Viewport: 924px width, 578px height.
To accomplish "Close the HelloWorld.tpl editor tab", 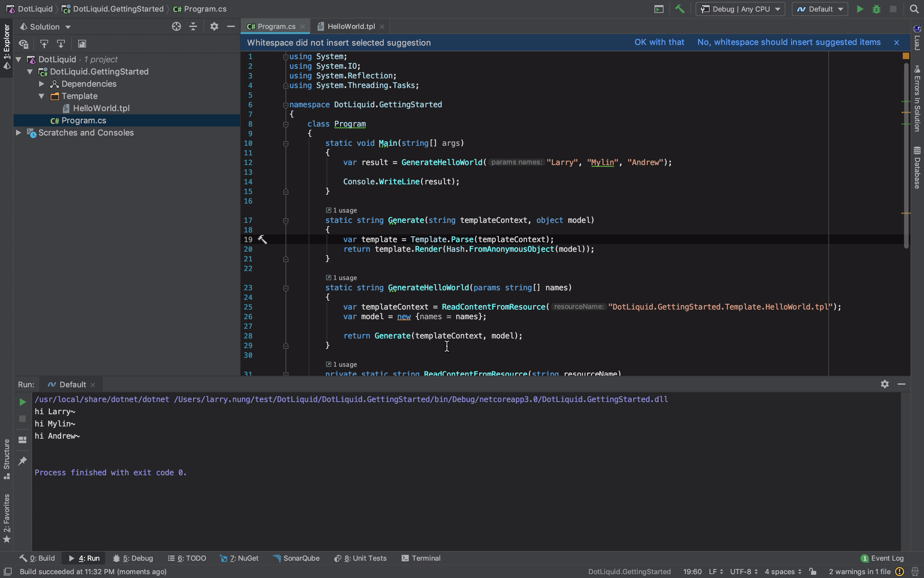I will (382, 26).
